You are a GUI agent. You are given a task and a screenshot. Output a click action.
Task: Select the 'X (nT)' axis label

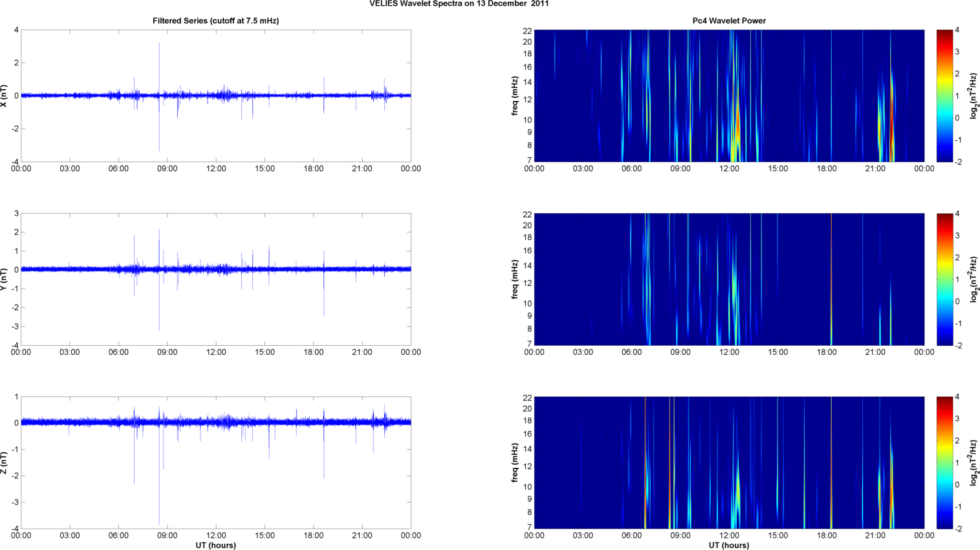[5, 96]
